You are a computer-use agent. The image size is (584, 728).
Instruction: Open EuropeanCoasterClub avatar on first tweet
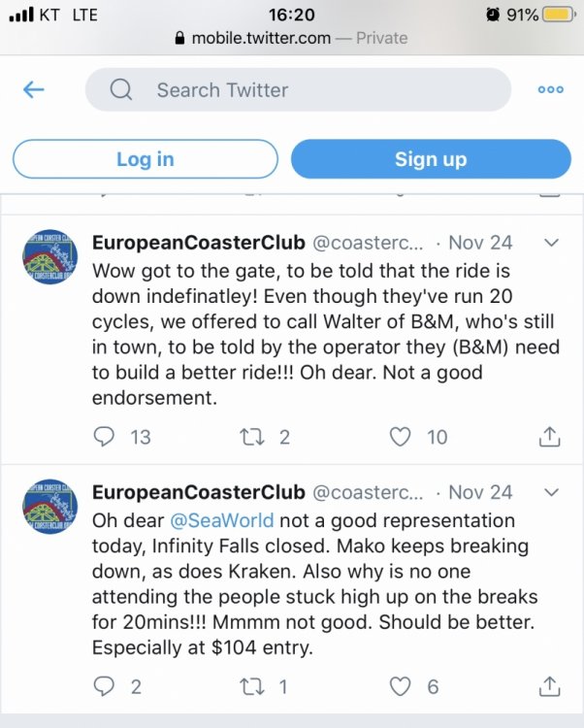tap(50, 258)
